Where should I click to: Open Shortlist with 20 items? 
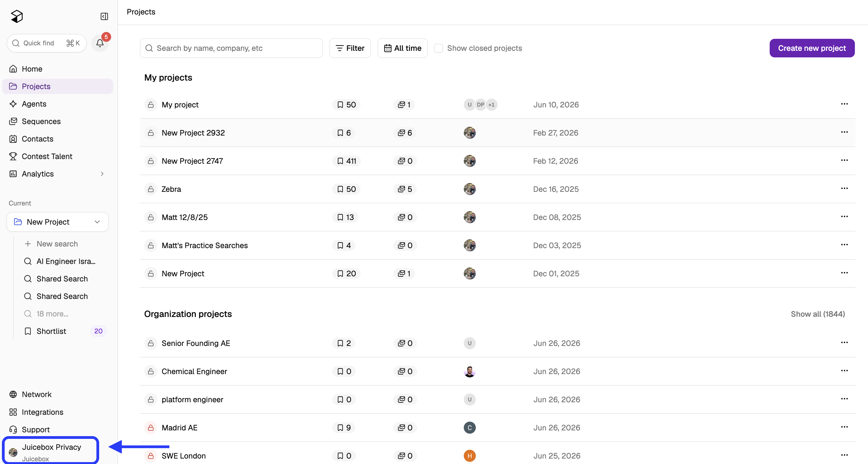(65, 331)
